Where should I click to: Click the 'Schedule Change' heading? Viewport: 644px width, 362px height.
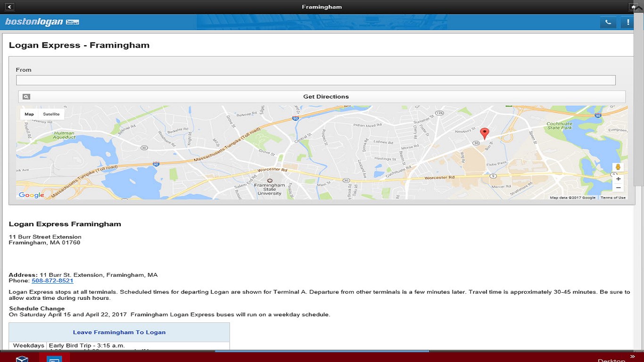pyautogui.click(x=37, y=309)
